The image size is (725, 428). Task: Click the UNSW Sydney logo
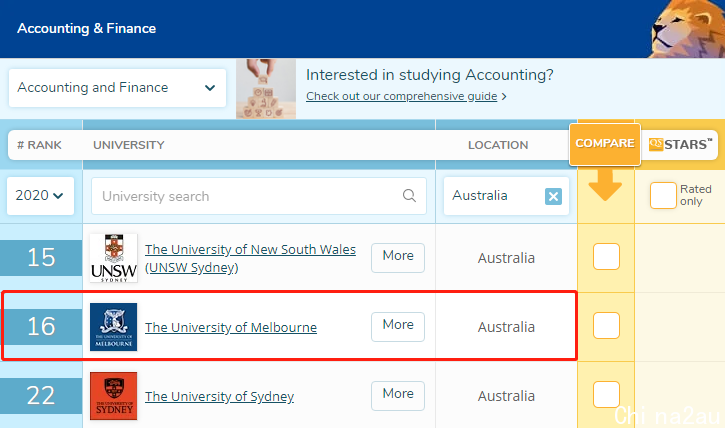(x=113, y=258)
